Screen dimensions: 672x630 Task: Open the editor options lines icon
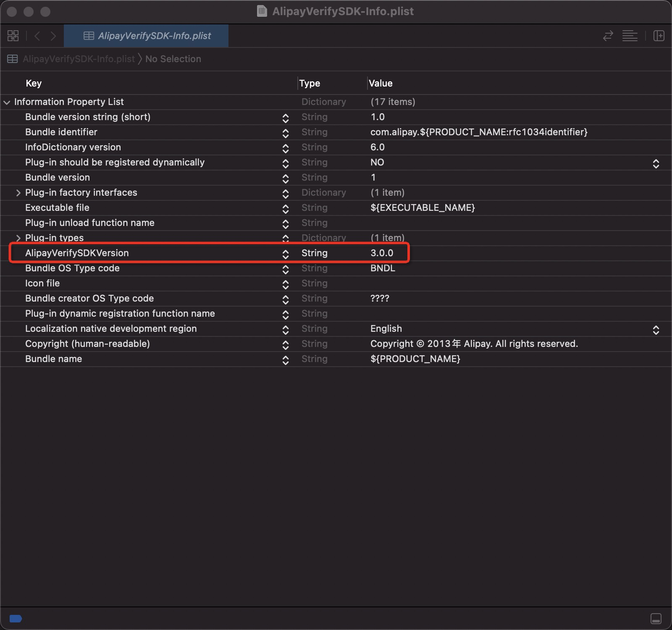point(630,36)
